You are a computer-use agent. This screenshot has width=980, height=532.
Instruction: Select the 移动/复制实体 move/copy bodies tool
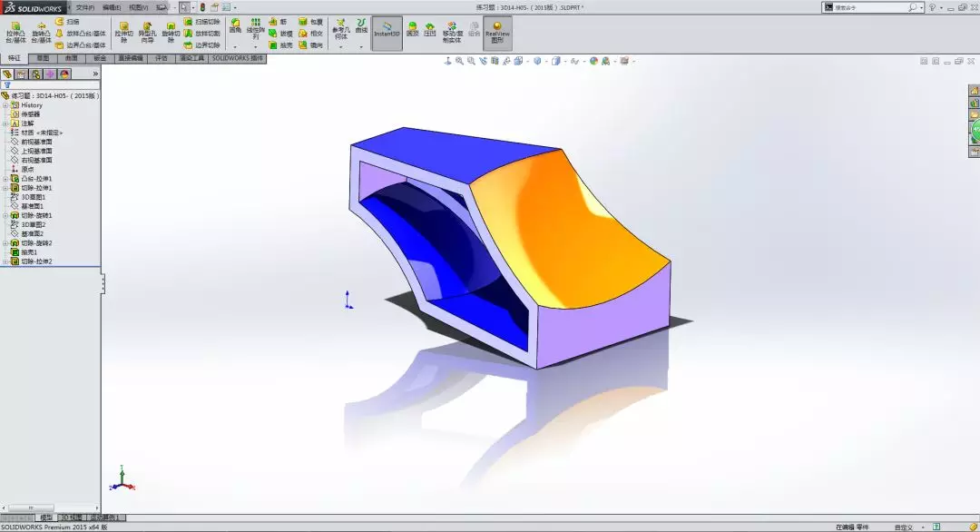[452, 33]
